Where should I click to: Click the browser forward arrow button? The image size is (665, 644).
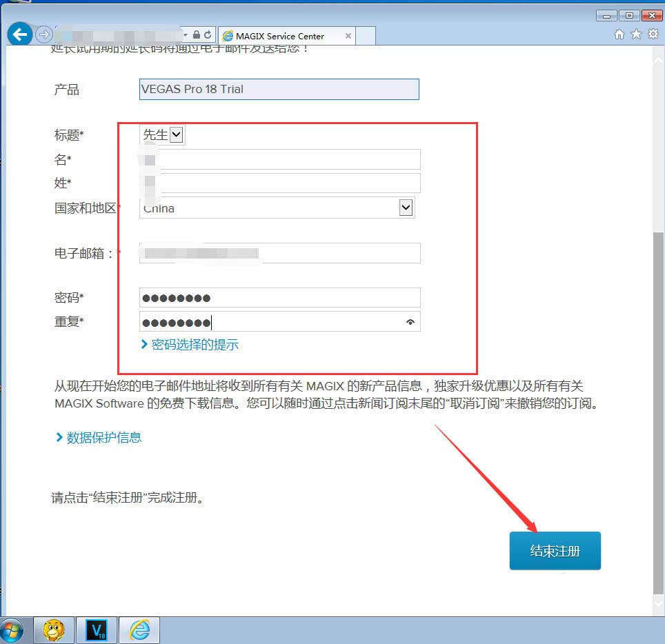click(43, 34)
